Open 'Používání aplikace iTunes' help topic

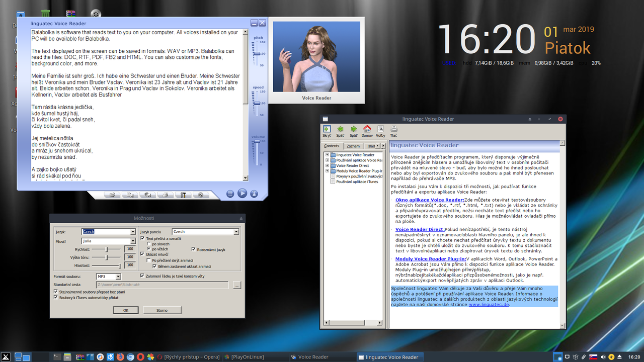click(x=357, y=182)
